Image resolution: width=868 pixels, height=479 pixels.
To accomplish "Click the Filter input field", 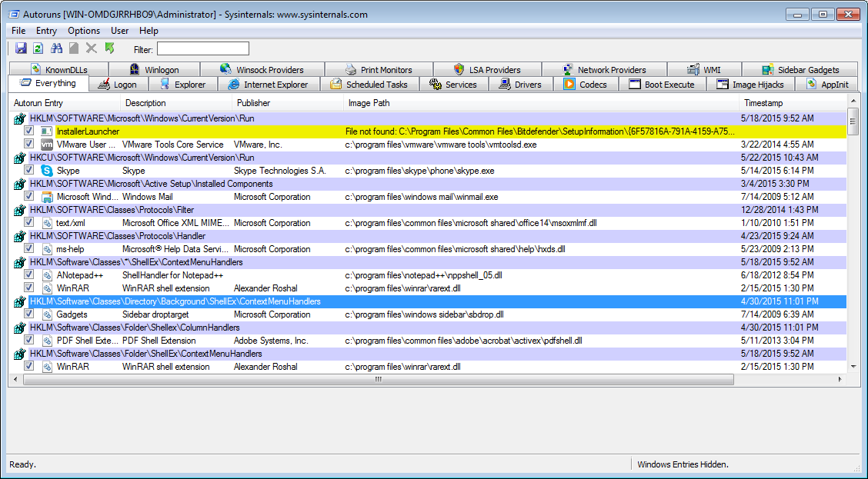I will (203, 48).
